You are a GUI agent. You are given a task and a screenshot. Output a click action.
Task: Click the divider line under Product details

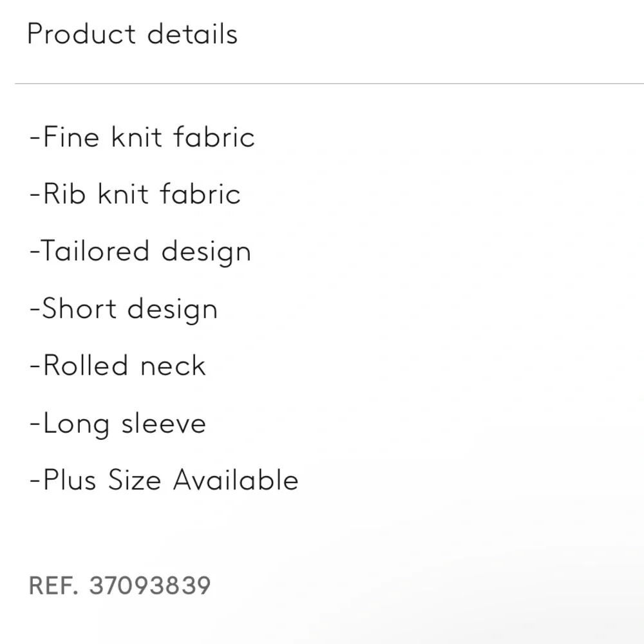pyautogui.click(x=329, y=83)
